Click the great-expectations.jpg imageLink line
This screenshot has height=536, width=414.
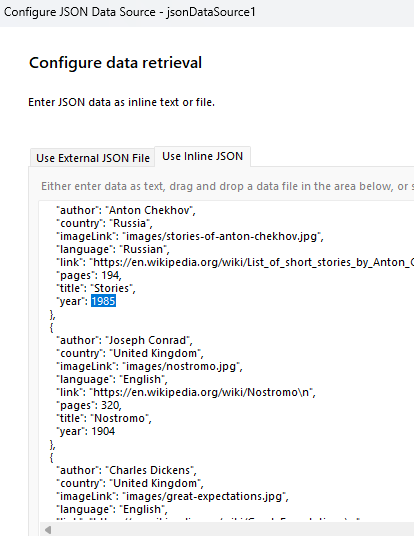click(172, 496)
